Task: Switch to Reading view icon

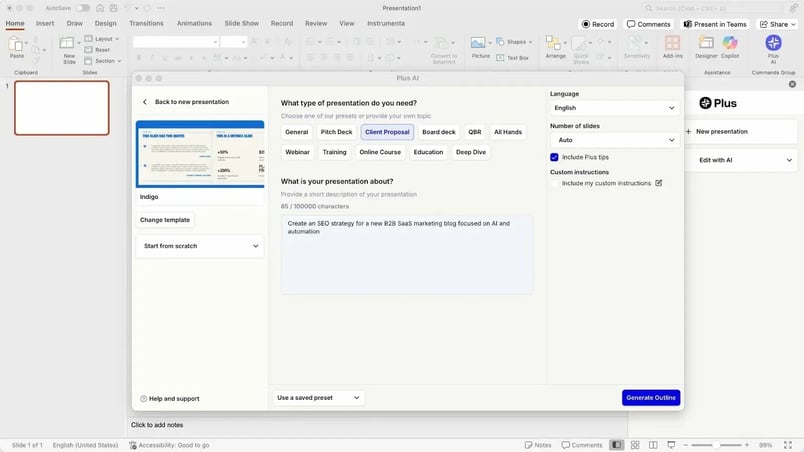Action: pyautogui.click(x=653, y=445)
